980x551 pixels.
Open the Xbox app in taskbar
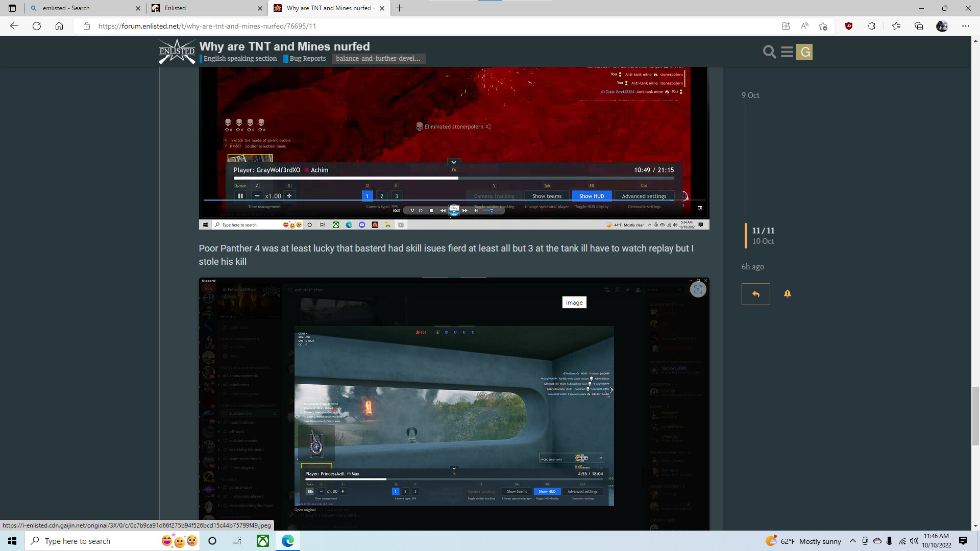[x=263, y=541]
